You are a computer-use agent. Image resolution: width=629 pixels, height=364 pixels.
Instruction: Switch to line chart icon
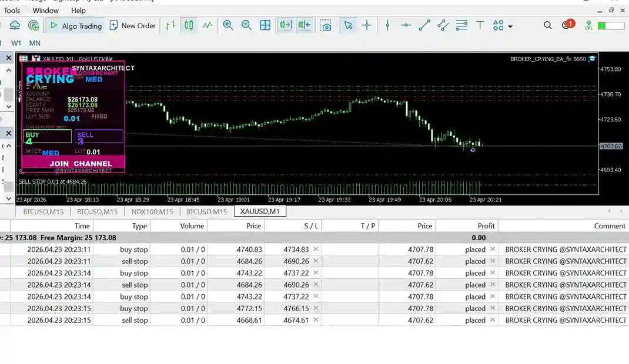pyautogui.click(x=208, y=25)
